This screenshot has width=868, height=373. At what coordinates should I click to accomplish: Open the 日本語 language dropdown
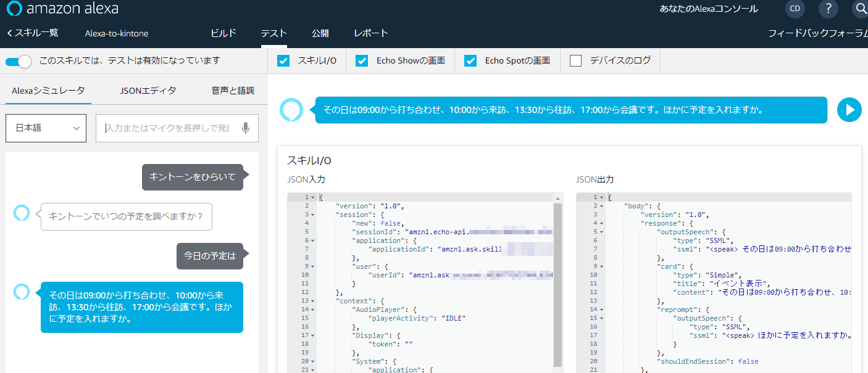46,128
